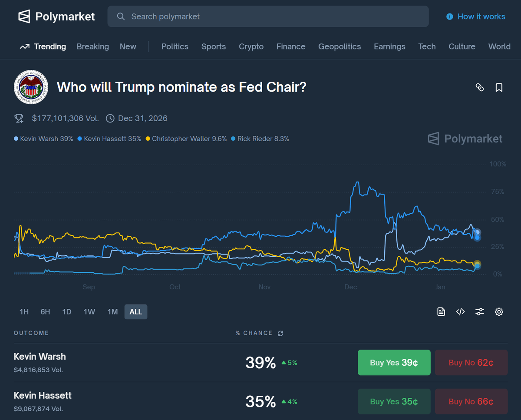This screenshot has width=521, height=420.
Task: Open the How it works link
Action: click(476, 17)
